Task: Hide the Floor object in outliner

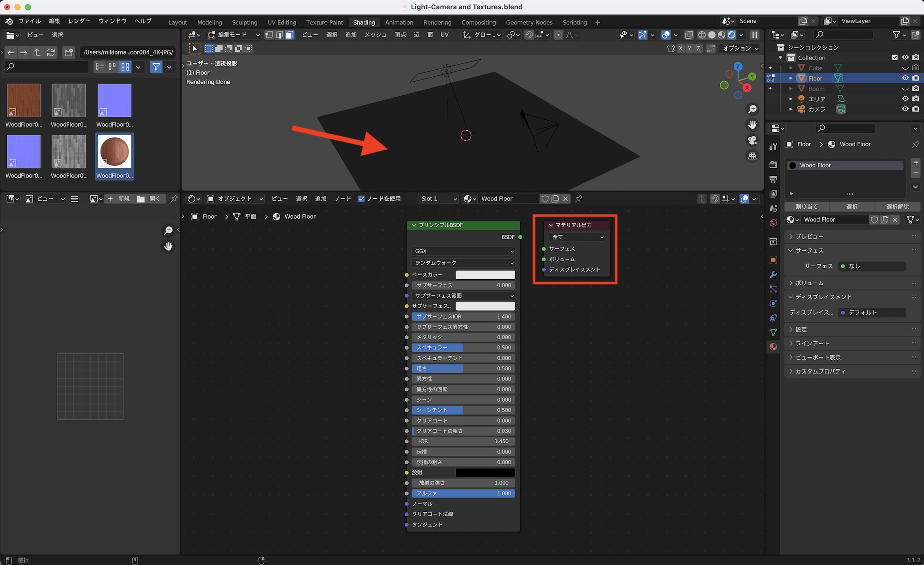Action: tap(905, 78)
